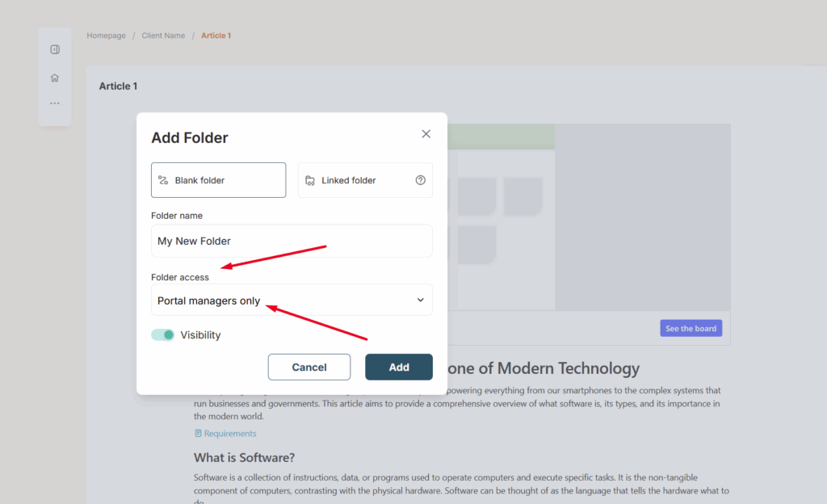This screenshot has height=504, width=827.
Task: Go to the home icon in sidebar
Action: [55, 78]
